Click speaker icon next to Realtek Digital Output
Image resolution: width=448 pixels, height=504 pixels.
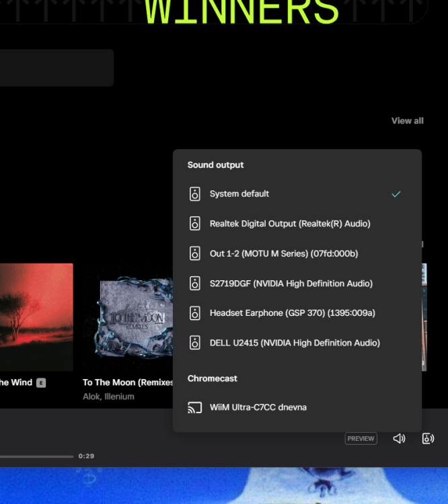pos(194,224)
